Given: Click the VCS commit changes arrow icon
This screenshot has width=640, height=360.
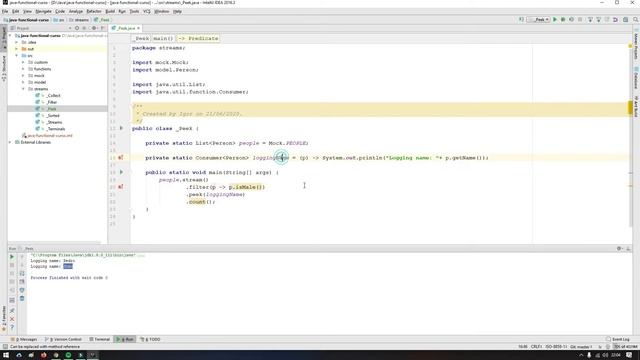Looking at the screenshot, I should [x=599, y=20].
